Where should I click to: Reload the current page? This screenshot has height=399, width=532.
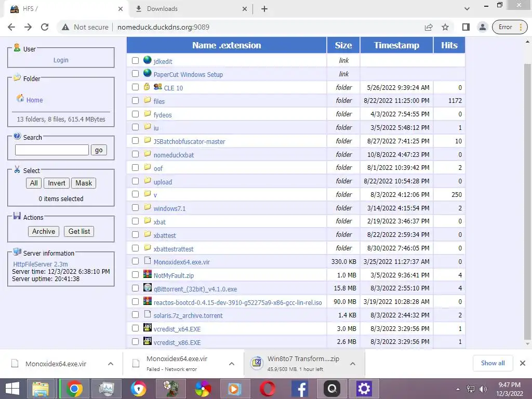pos(45,27)
